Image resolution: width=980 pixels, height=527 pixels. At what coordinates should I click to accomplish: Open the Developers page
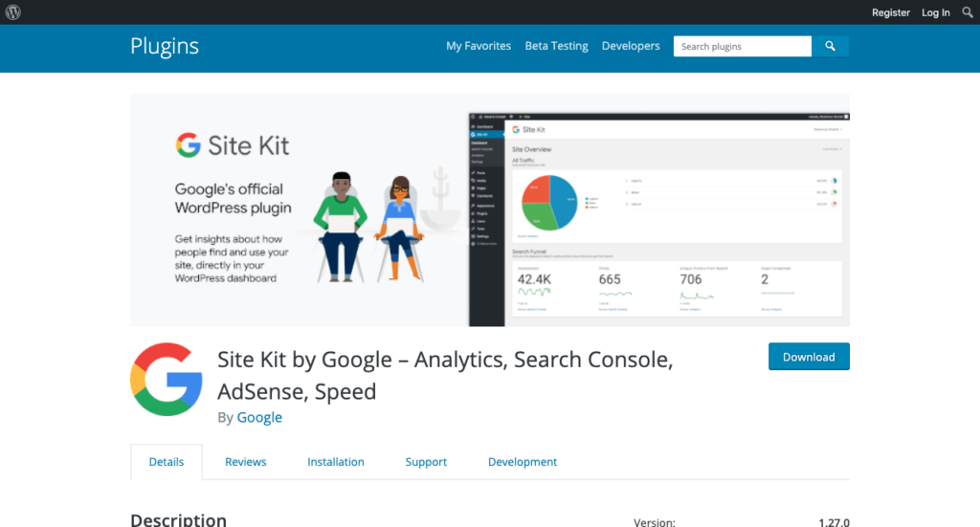click(x=631, y=46)
